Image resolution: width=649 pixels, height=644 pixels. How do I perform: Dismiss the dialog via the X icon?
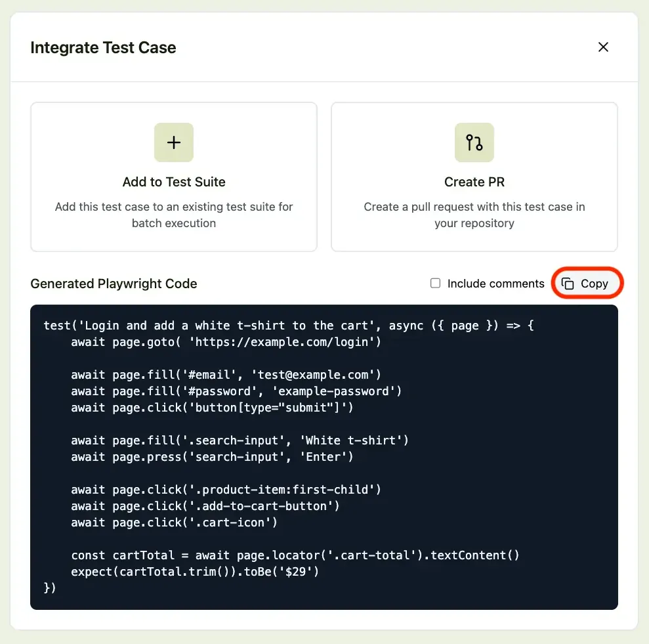[603, 47]
